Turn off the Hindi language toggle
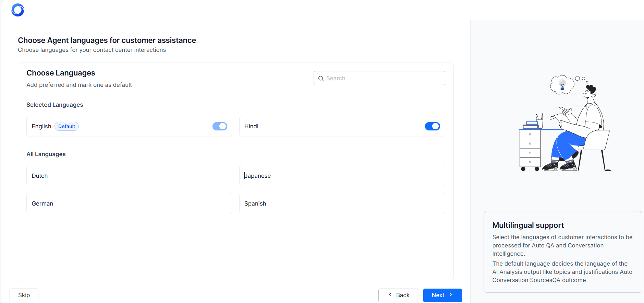The image size is (644, 303). [432, 126]
